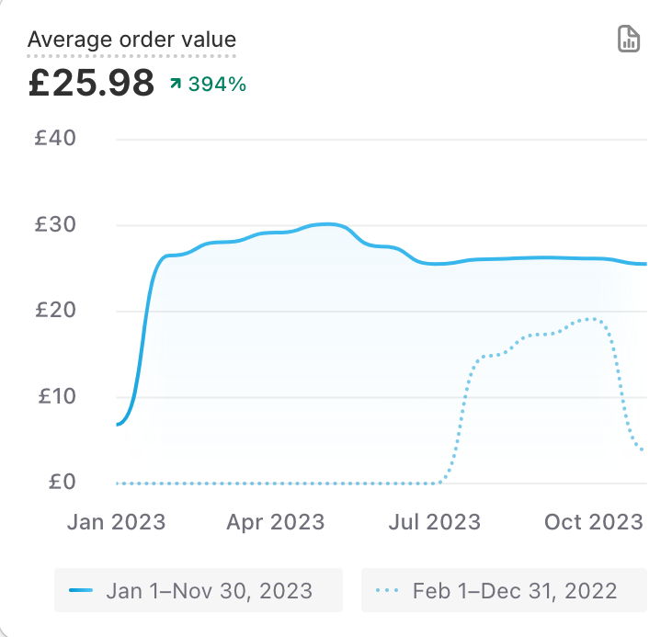Screen dimensions: 672x637
Task: Select the Apr 2023 axis label
Action: (x=276, y=522)
